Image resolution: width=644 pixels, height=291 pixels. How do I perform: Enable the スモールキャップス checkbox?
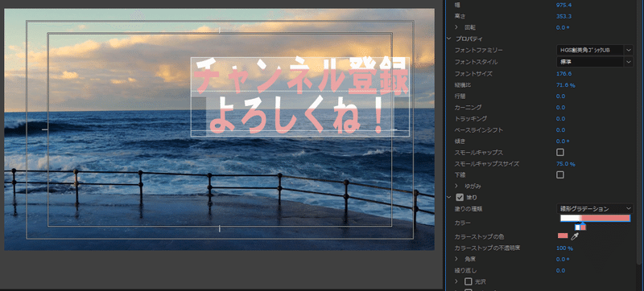click(559, 153)
